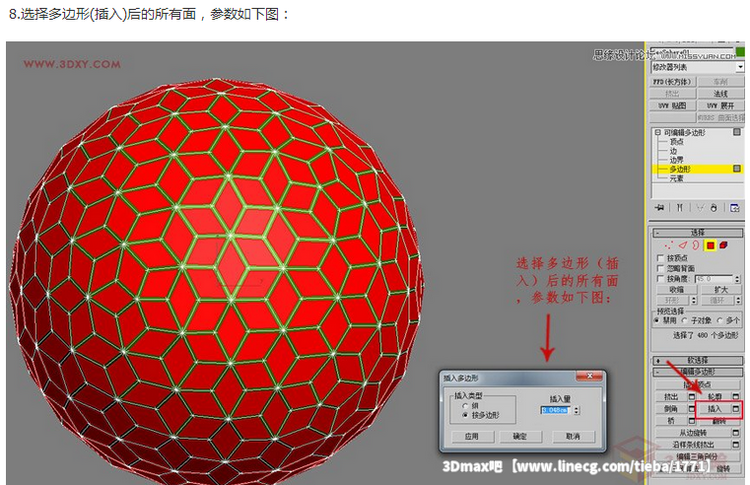Screen dimensions: 750x485
Task: Open settings box next to 桥
Action: pos(692,421)
